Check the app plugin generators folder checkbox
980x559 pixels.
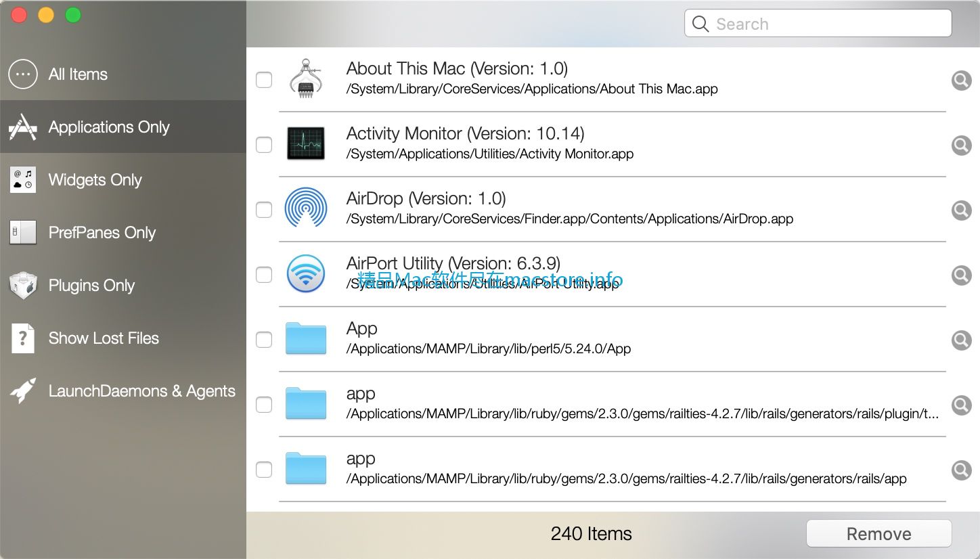tap(264, 405)
